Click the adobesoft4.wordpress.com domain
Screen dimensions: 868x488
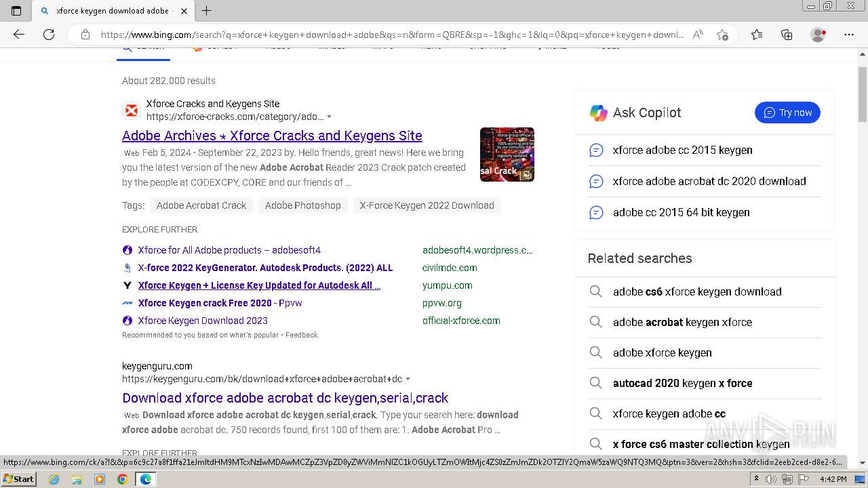(x=477, y=250)
